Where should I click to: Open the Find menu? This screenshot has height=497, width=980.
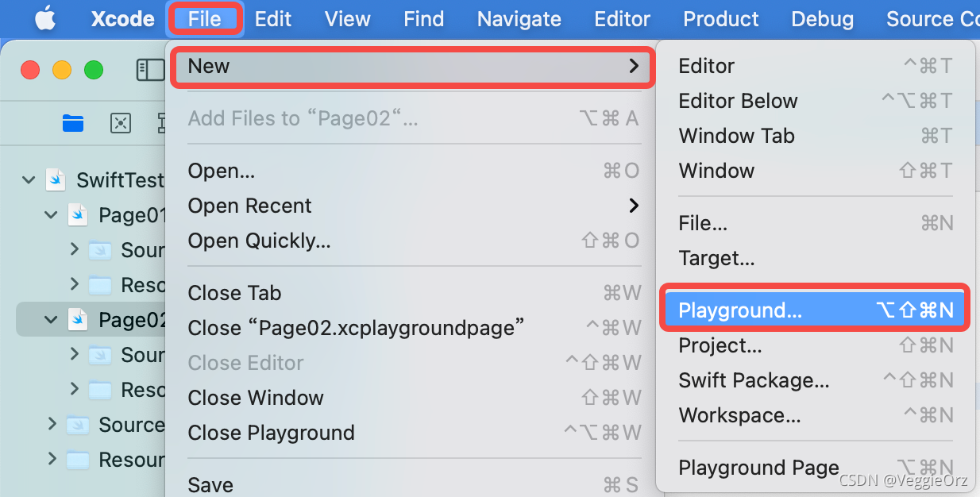pyautogui.click(x=423, y=19)
